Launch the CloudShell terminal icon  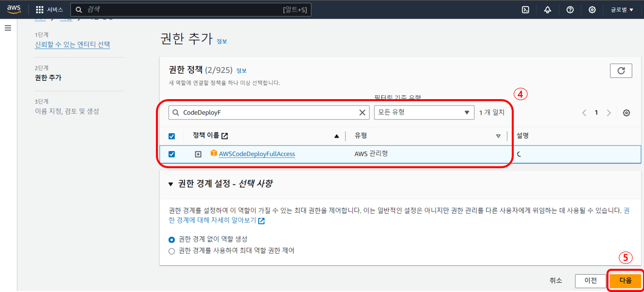526,10
